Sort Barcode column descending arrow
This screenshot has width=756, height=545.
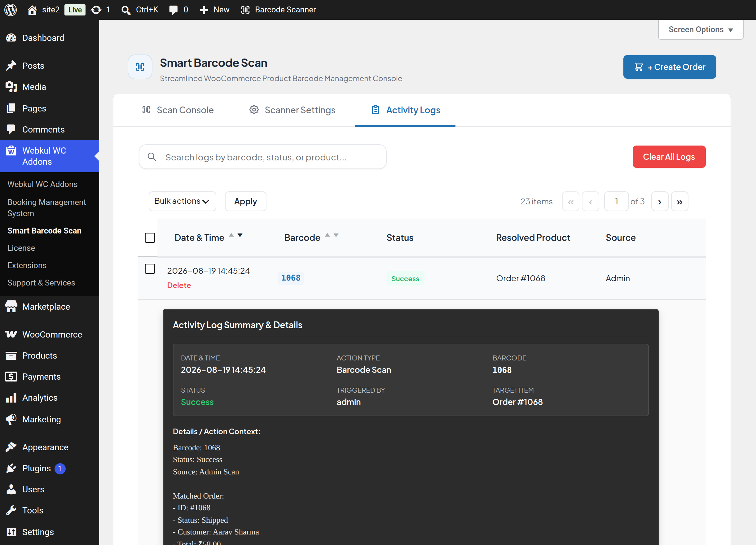[336, 235]
